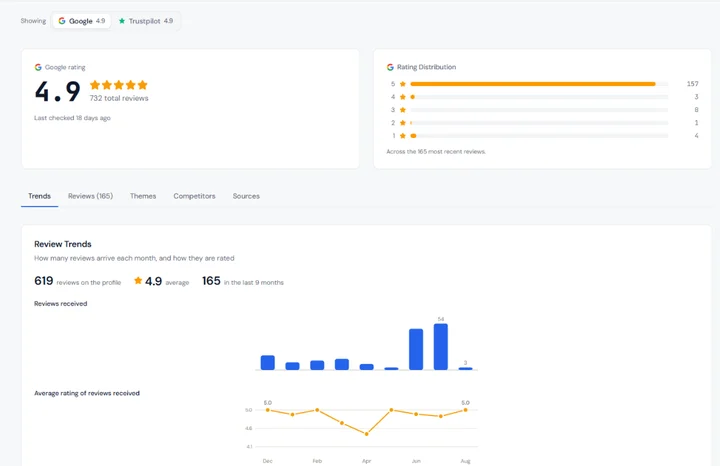The image size is (720, 466).
Task: Click the Google icon in the Showing toggle
Action: coord(62,21)
